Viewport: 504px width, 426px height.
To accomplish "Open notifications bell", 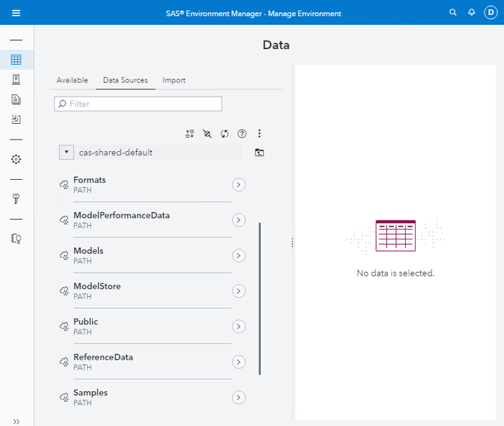I will tap(472, 13).
